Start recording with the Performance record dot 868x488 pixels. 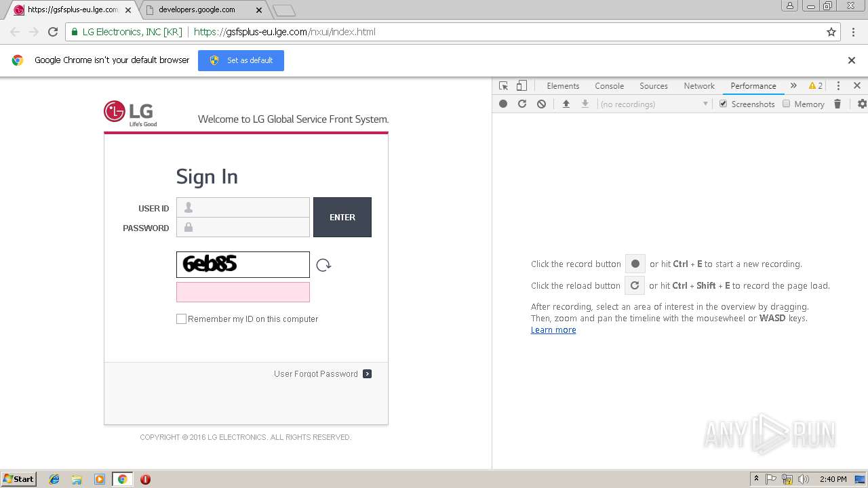click(503, 104)
